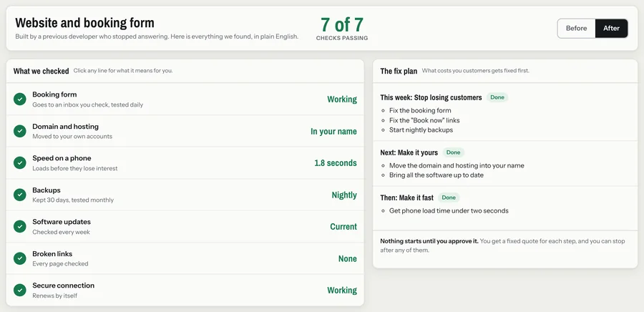
Task: Click the Kept 30 days, tested monthly subtitle
Action: pyautogui.click(x=73, y=200)
